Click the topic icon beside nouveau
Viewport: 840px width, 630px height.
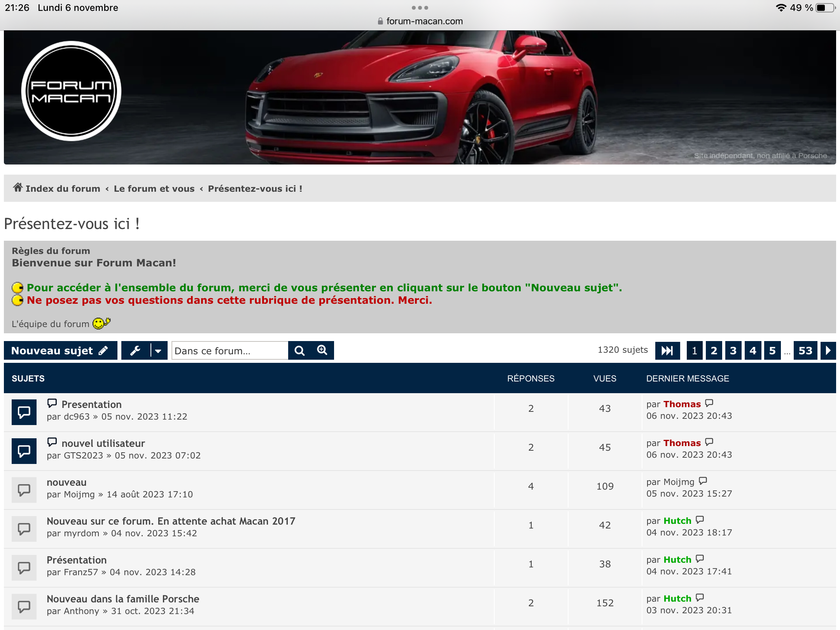(24, 490)
